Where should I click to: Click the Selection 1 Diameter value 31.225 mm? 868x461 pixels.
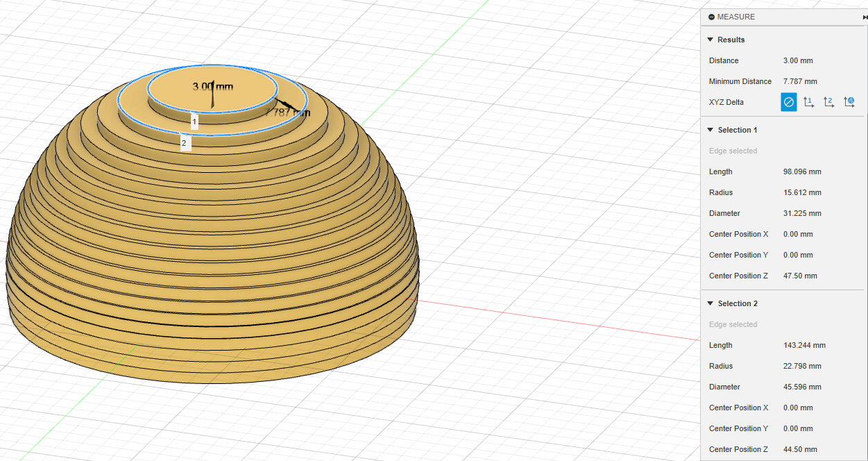point(802,213)
